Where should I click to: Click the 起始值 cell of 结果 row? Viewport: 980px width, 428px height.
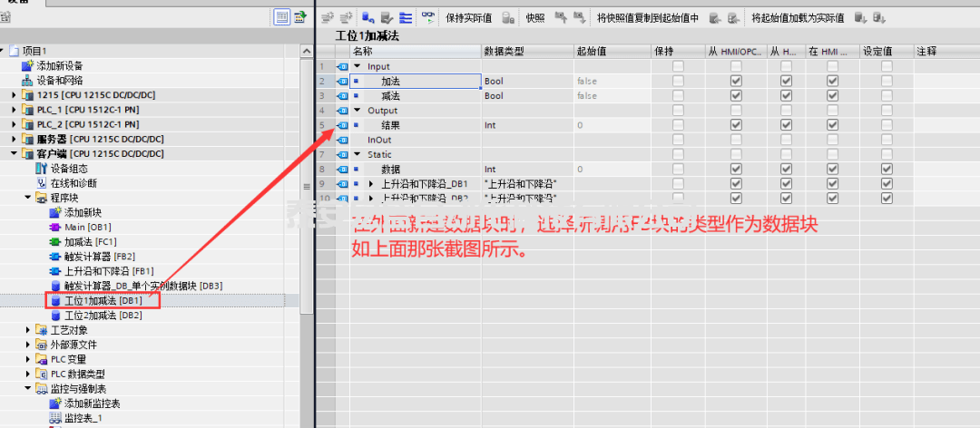tap(610, 125)
